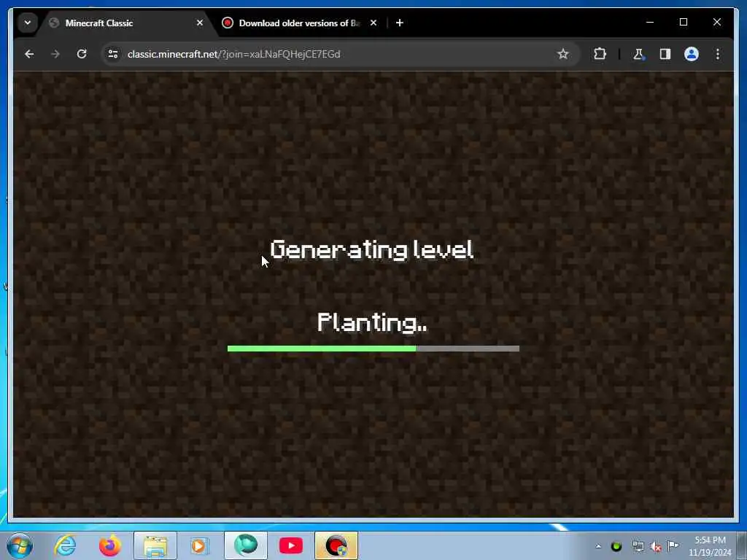Open the Extensions puzzle icon
This screenshot has height=560, width=747.
coord(600,54)
